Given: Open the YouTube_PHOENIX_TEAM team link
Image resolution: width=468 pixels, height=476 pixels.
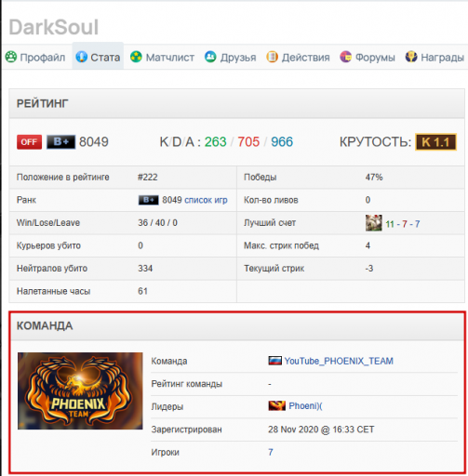Looking at the screenshot, I should coord(339,361).
